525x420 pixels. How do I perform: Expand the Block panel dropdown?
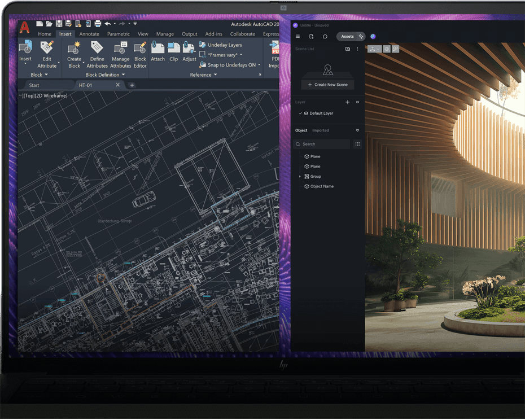click(46, 75)
